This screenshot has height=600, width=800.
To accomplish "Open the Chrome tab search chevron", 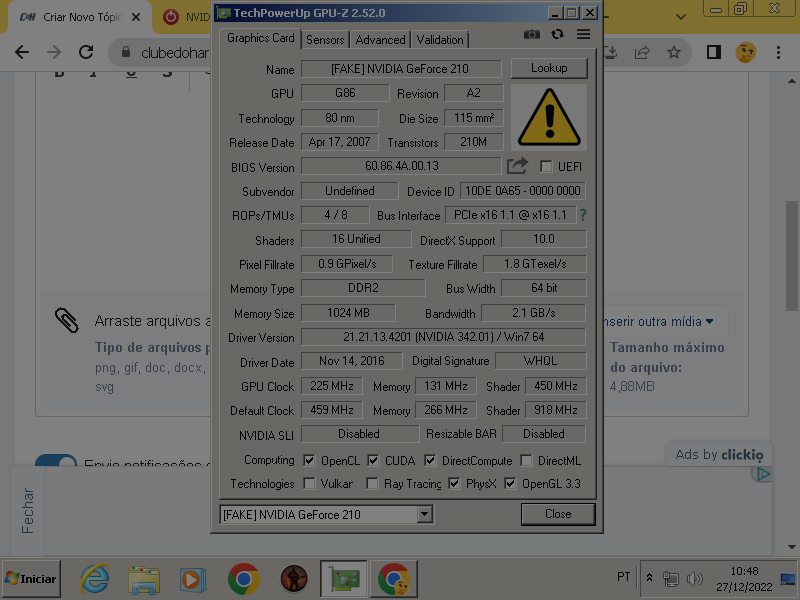I will tap(681, 17).
